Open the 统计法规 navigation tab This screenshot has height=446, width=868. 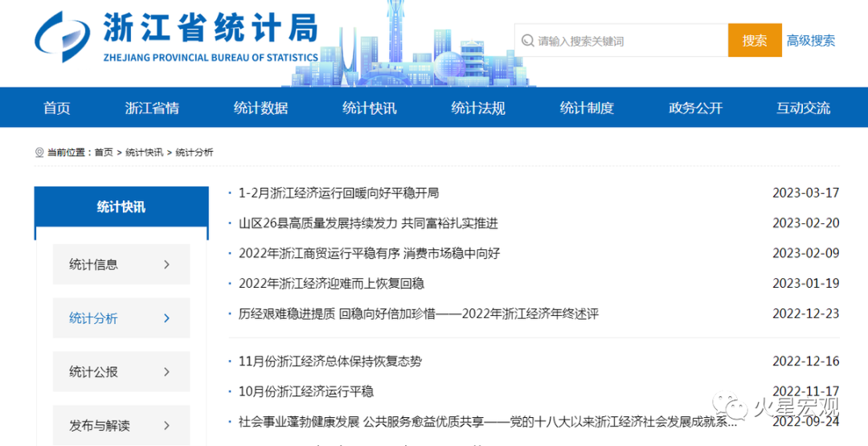478,108
